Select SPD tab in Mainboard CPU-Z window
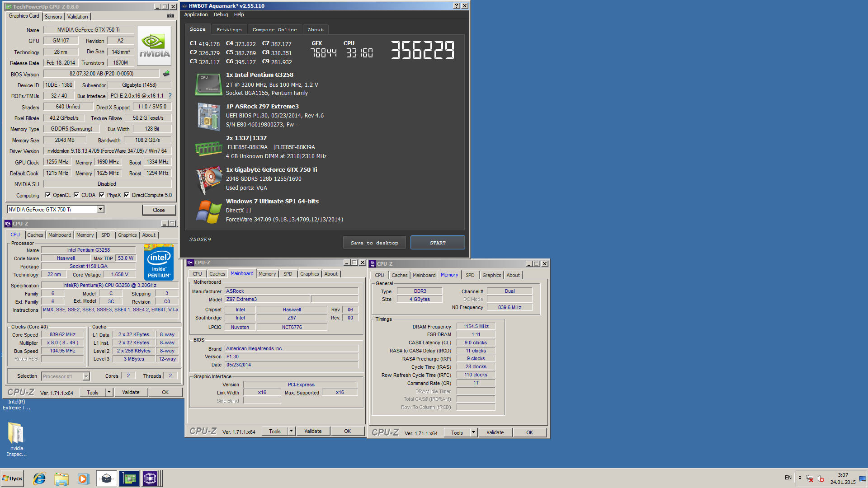The image size is (868, 488). [288, 274]
